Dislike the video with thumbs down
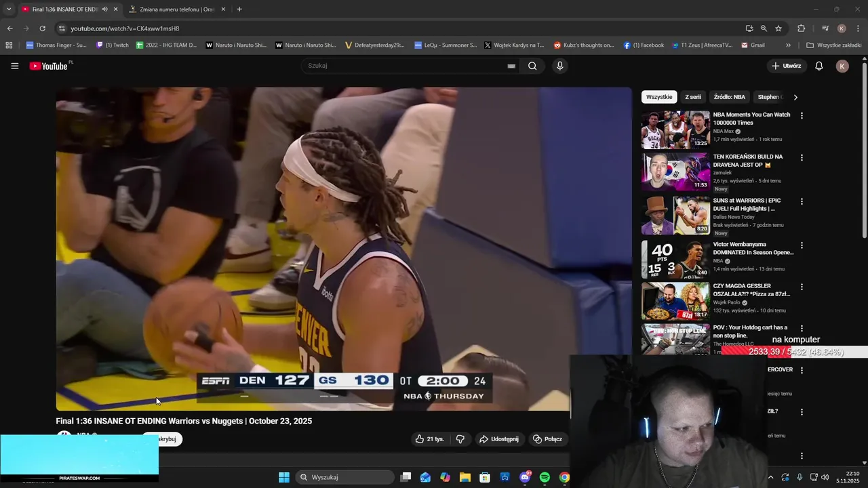This screenshot has width=868, height=488. coord(460,439)
